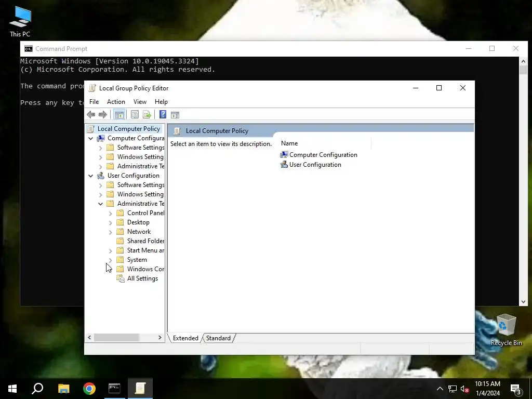Launch Google Chrome from the taskbar

point(89,389)
